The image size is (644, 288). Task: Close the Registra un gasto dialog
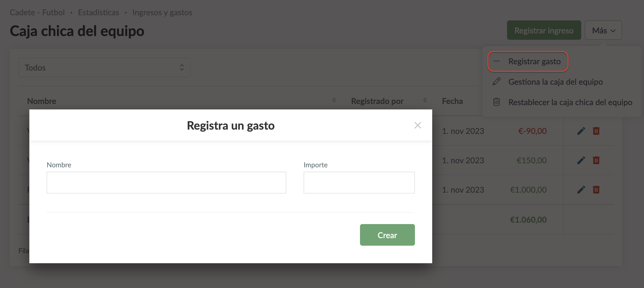coord(418,125)
